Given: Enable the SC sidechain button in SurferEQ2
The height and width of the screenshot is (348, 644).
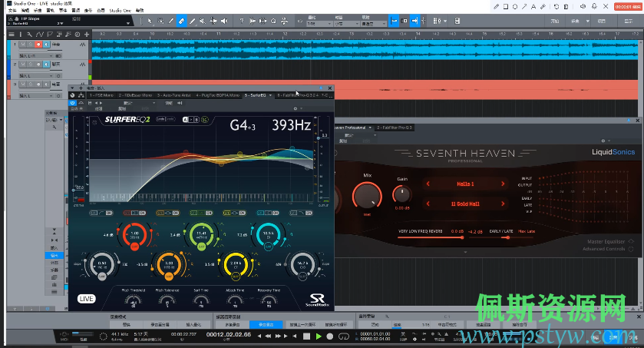Looking at the screenshot, I should pos(205,120).
